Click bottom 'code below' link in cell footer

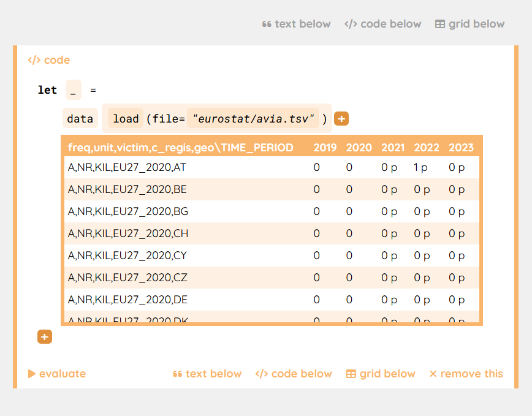point(294,374)
